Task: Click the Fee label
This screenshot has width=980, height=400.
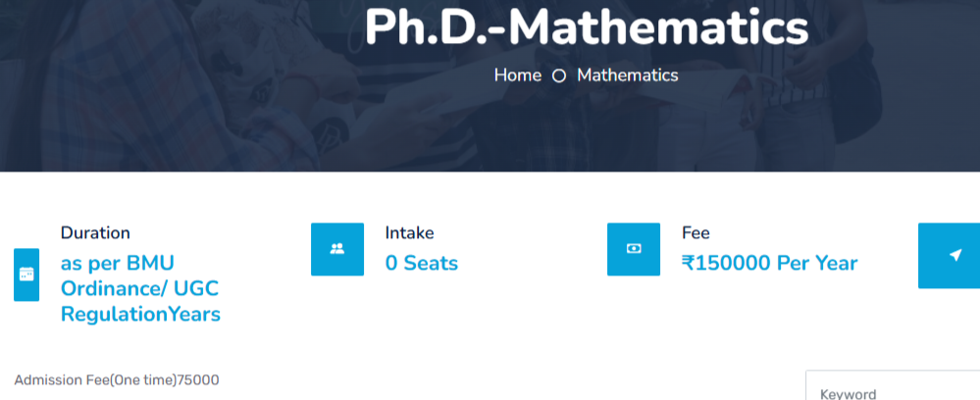Action: [696, 233]
